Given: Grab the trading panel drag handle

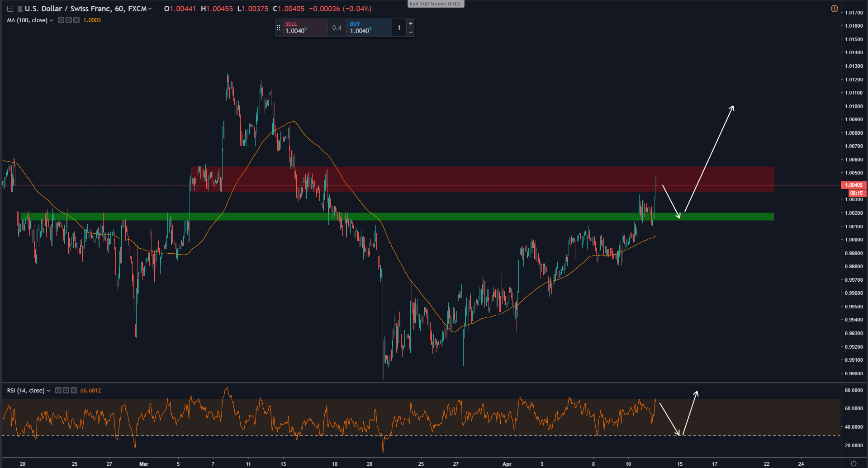Looking at the screenshot, I should click(279, 28).
